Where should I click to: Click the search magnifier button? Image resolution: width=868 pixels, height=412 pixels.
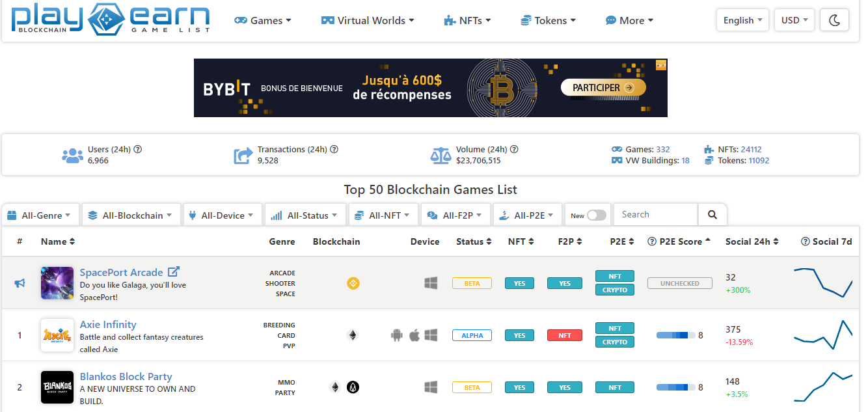tap(712, 214)
